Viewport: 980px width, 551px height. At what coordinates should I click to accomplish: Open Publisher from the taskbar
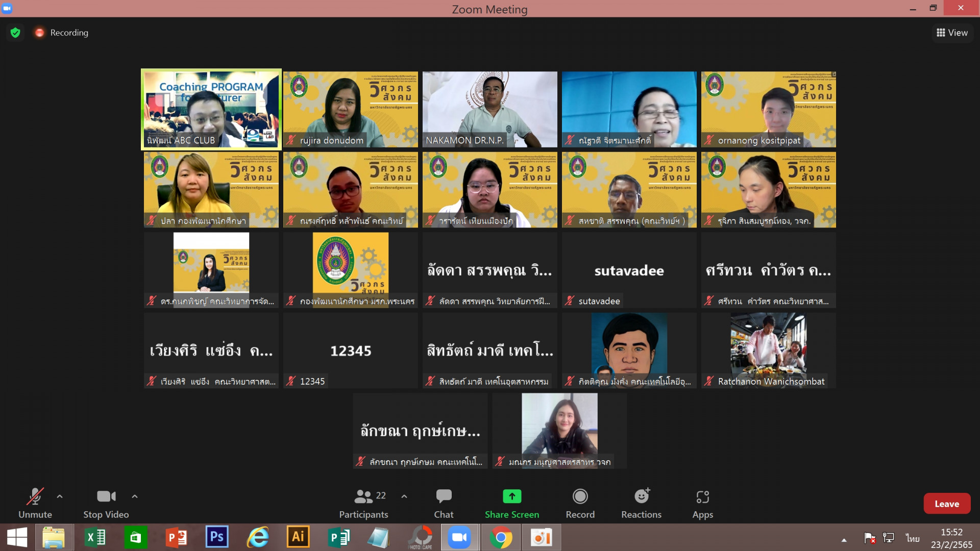coord(339,538)
